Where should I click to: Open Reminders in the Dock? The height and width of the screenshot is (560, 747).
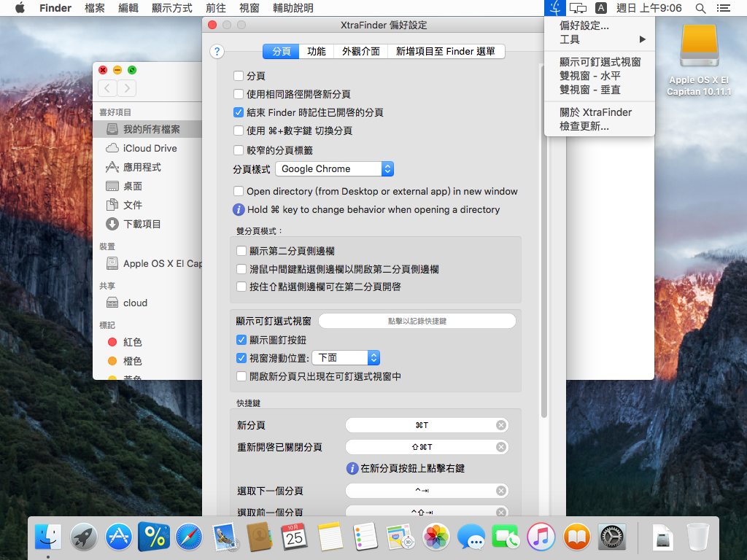tap(365, 537)
